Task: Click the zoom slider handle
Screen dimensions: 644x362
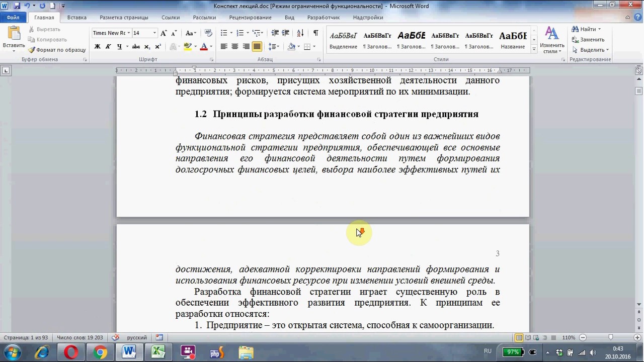Action: 611,337
